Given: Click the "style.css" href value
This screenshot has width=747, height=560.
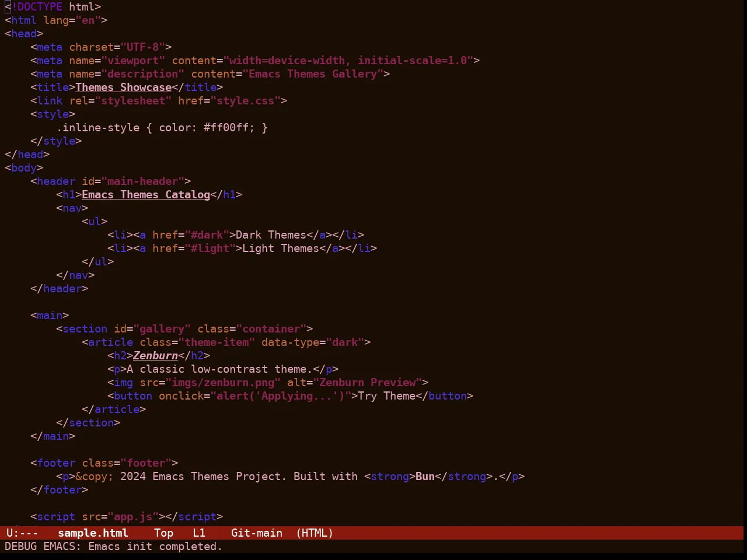Looking at the screenshot, I should [x=246, y=100].
